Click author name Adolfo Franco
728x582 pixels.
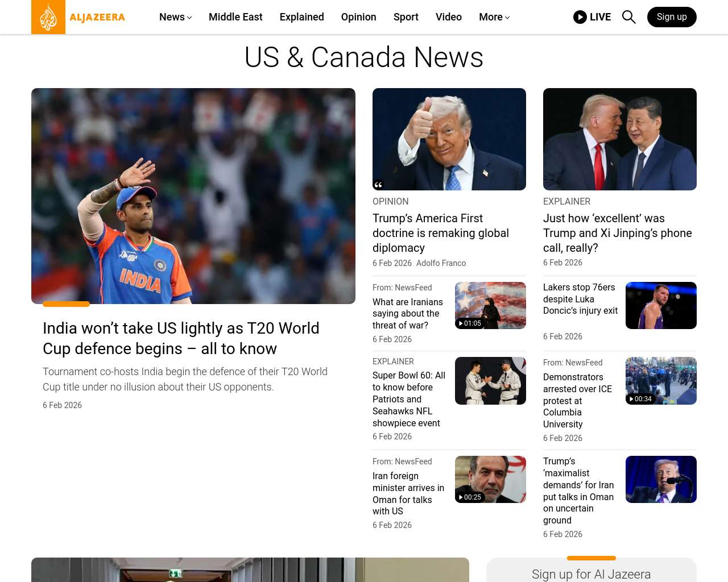click(x=441, y=263)
